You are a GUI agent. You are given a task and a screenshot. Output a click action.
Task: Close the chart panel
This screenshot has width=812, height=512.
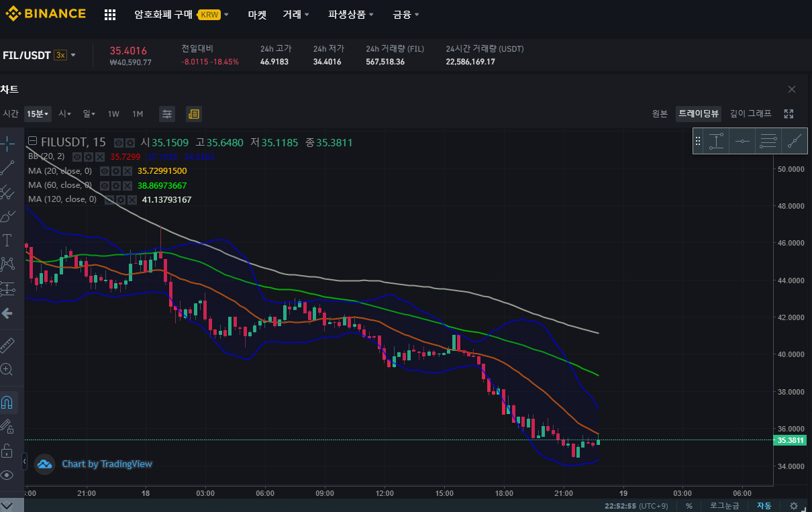click(x=792, y=89)
